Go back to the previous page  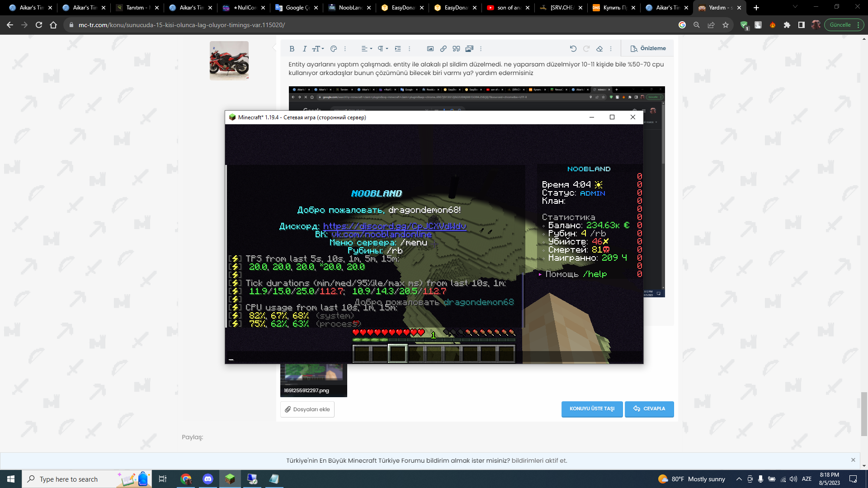10,25
